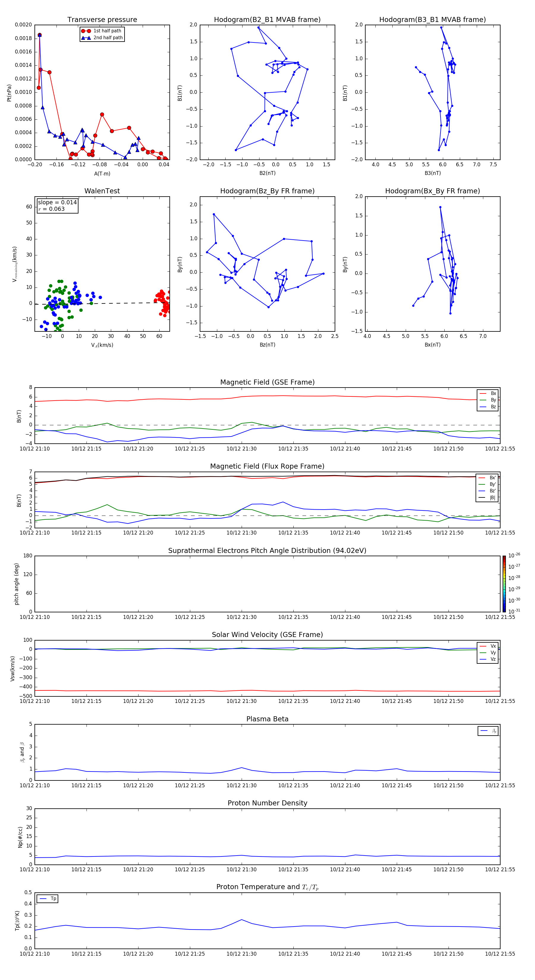Click the 'Pt(nPa)' y-axis label
This screenshot has width=535, height=980.
click(x=9, y=93)
